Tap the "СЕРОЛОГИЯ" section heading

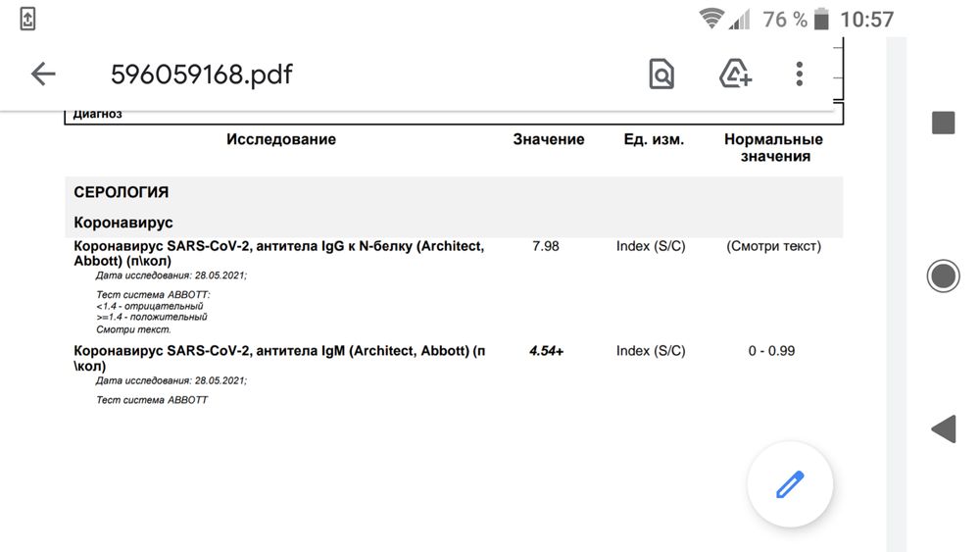122,192
